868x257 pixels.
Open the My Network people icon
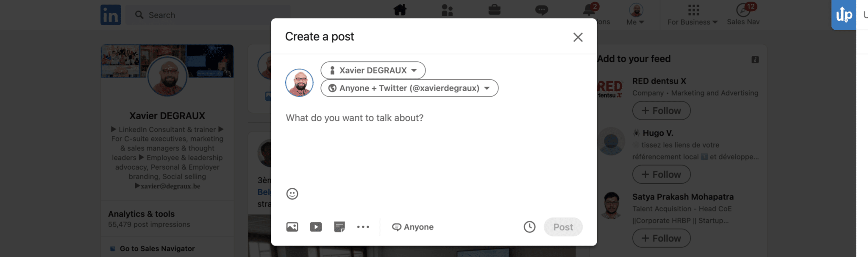tap(447, 10)
